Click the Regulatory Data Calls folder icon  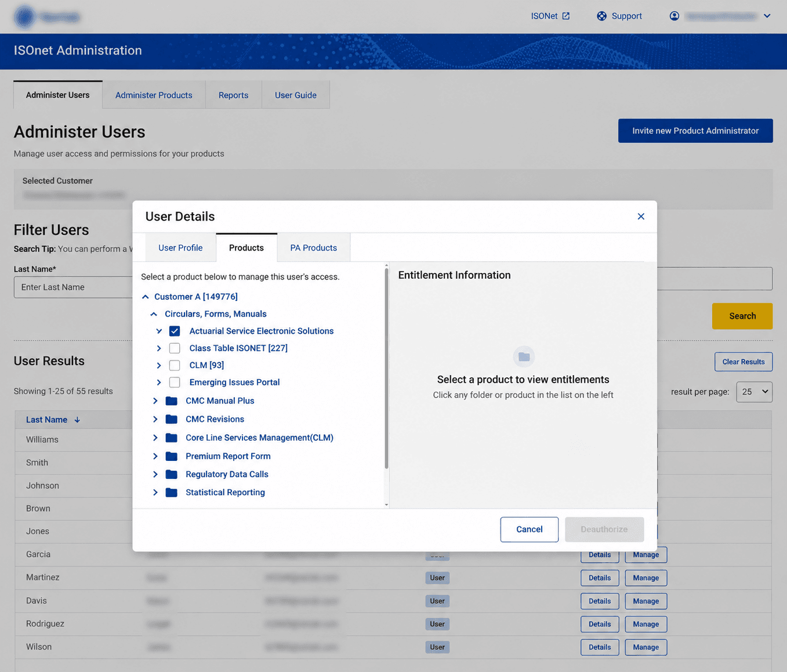(172, 474)
